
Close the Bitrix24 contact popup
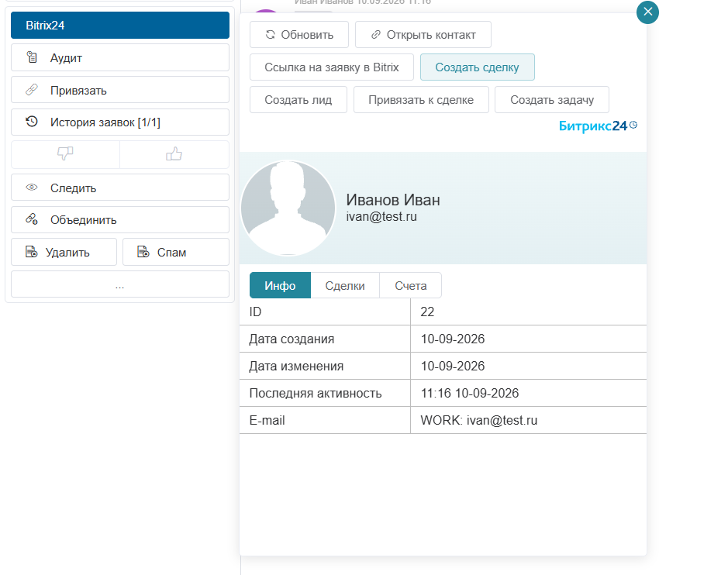tap(647, 12)
